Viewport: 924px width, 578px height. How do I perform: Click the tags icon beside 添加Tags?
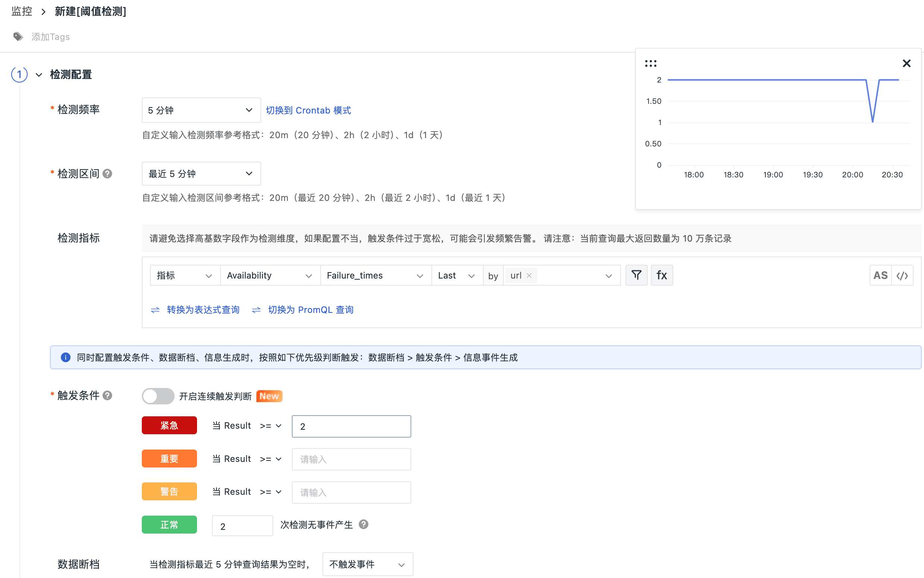[18, 37]
